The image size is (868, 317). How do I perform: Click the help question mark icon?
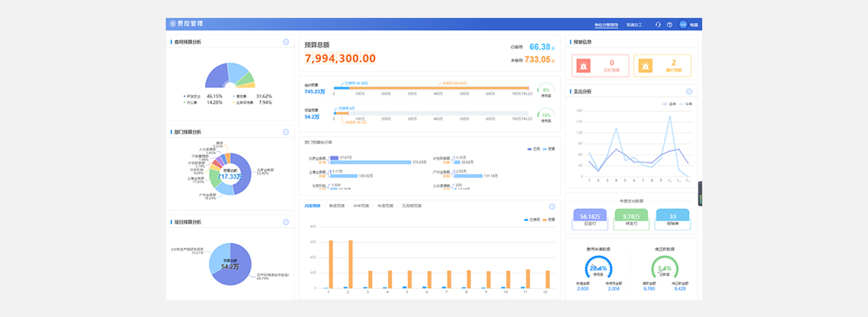pos(669,25)
